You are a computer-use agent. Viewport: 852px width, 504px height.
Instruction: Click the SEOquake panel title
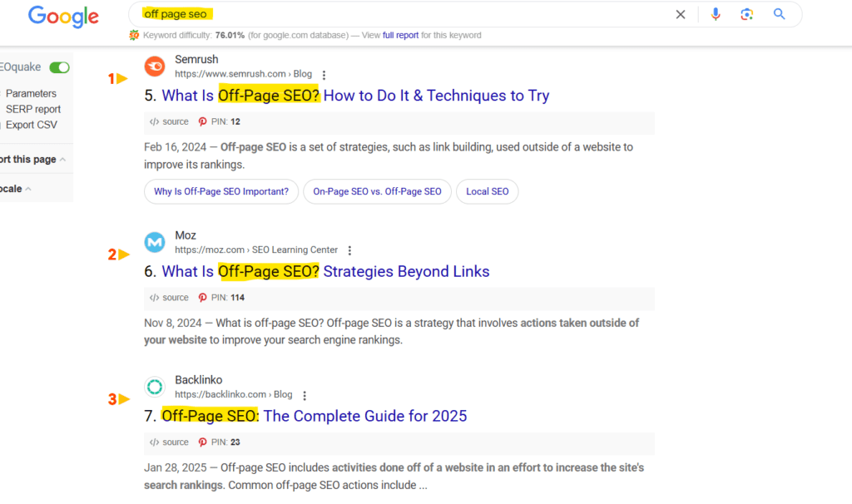pyautogui.click(x=21, y=67)
